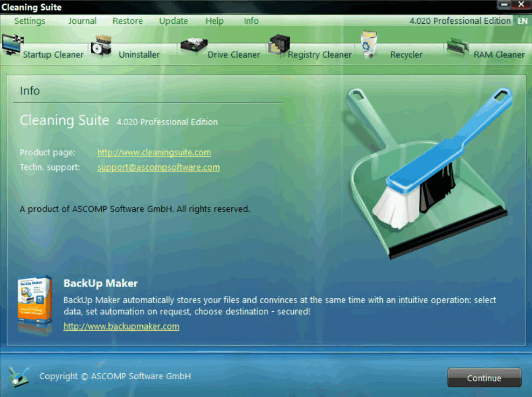Select the Uninstaller label
Image resolution: width=532 pixels, height=397 pixels.
pyautogui.click(x=139, y=54)
